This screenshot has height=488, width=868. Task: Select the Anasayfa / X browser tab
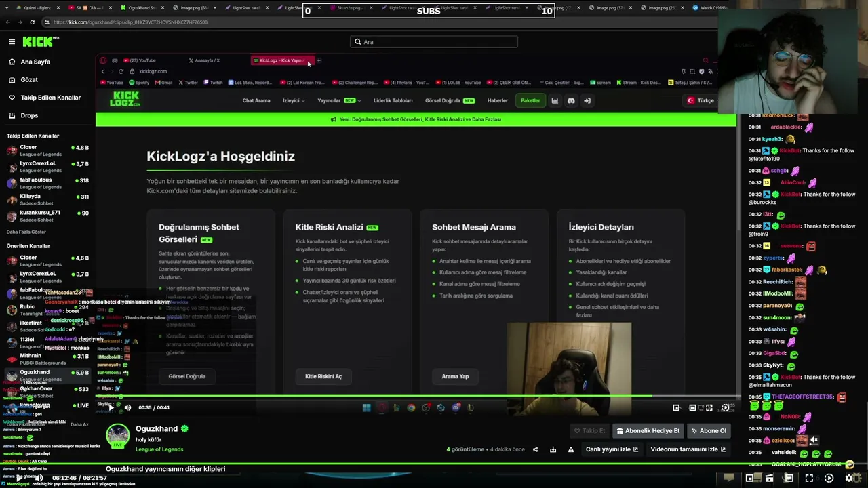tap(205, 60)
